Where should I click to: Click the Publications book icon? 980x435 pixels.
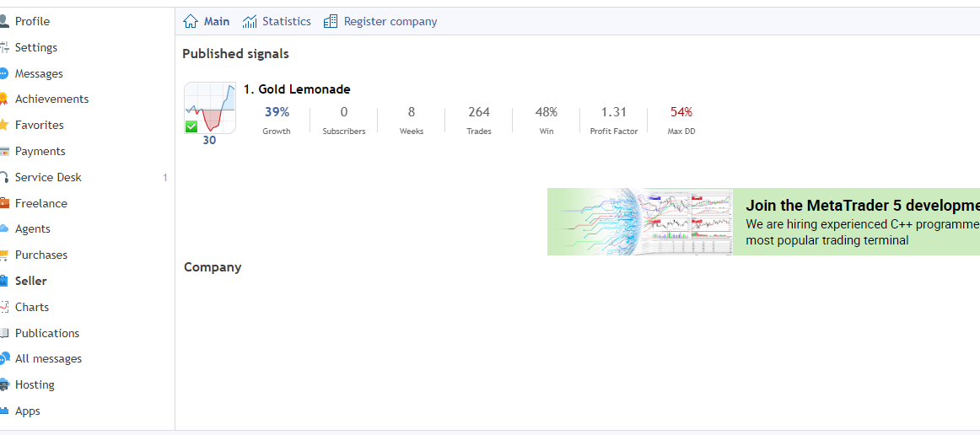(3, 333)
